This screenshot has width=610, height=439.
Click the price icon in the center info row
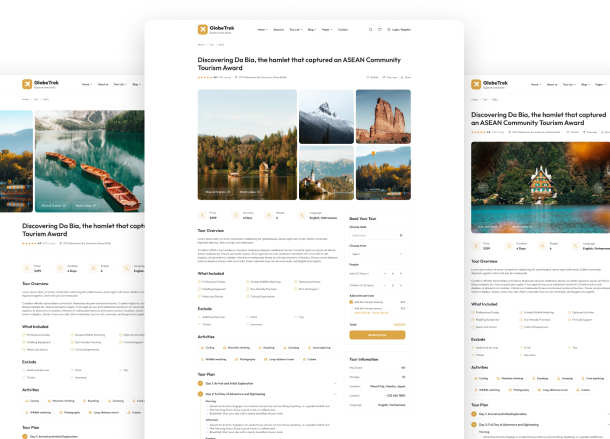pos(202,215)
